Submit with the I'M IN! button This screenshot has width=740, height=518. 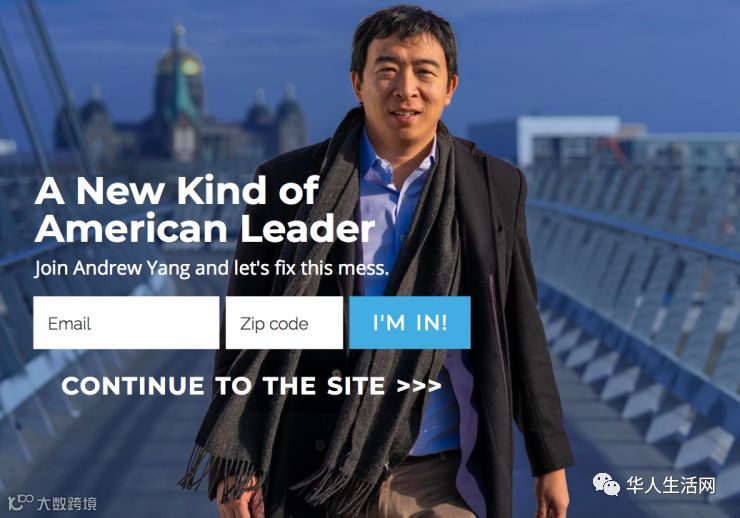410,323
